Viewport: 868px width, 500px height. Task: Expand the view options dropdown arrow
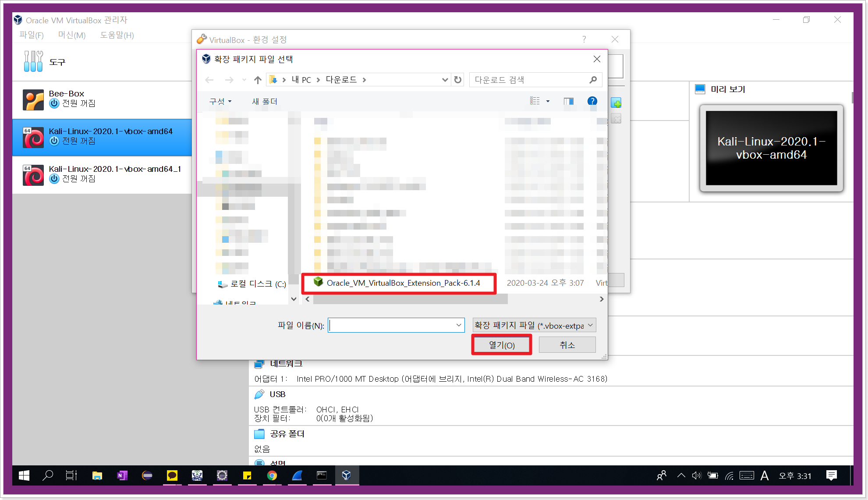(x=548, y=101)
